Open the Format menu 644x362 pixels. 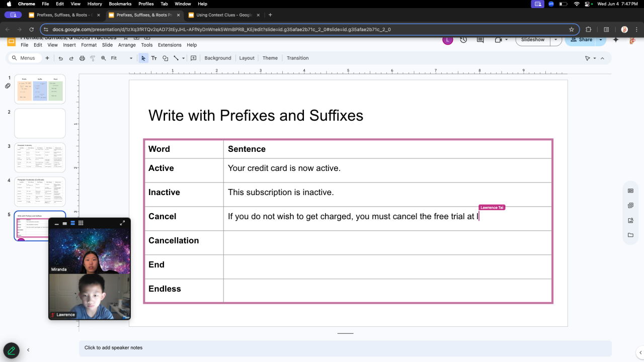pyautogui.click(x=89, y=45)
